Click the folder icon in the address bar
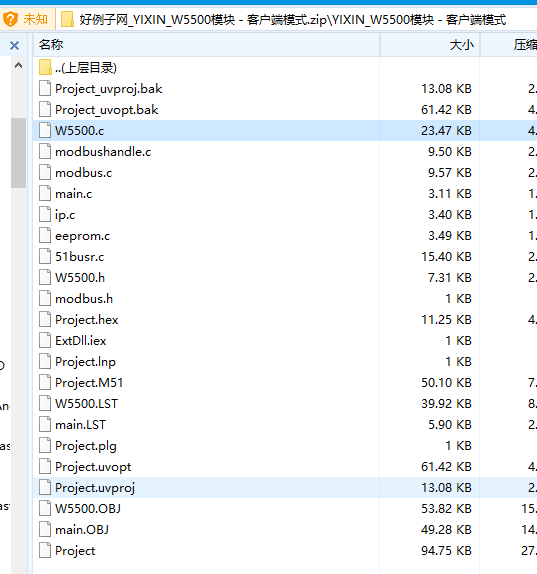 [67, 19]
